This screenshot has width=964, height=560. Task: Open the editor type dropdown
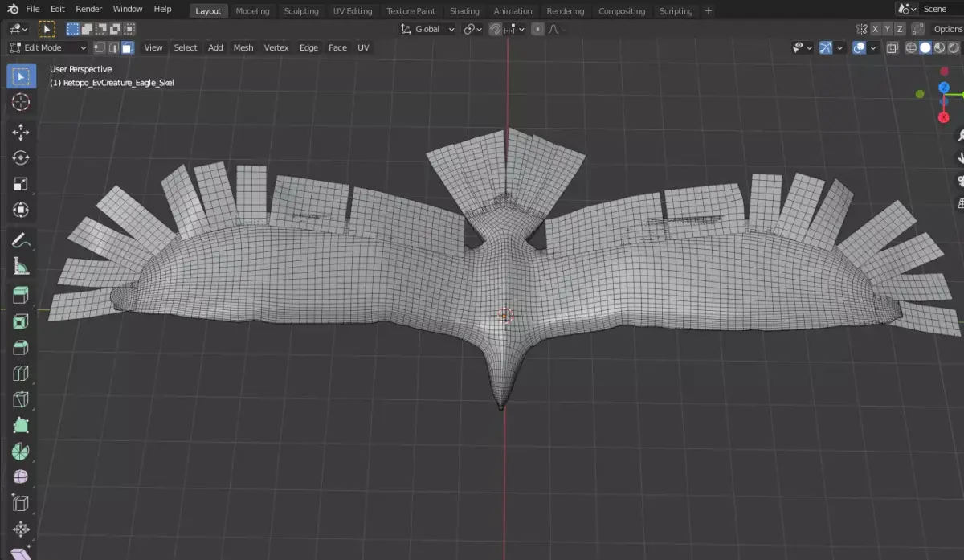tap(19, 29)
